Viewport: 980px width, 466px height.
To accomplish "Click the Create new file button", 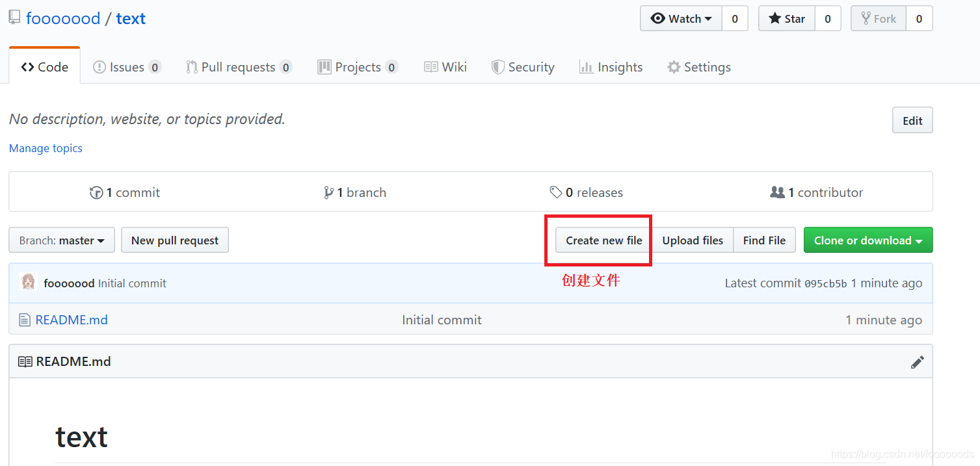I will [x=604, y=240].
